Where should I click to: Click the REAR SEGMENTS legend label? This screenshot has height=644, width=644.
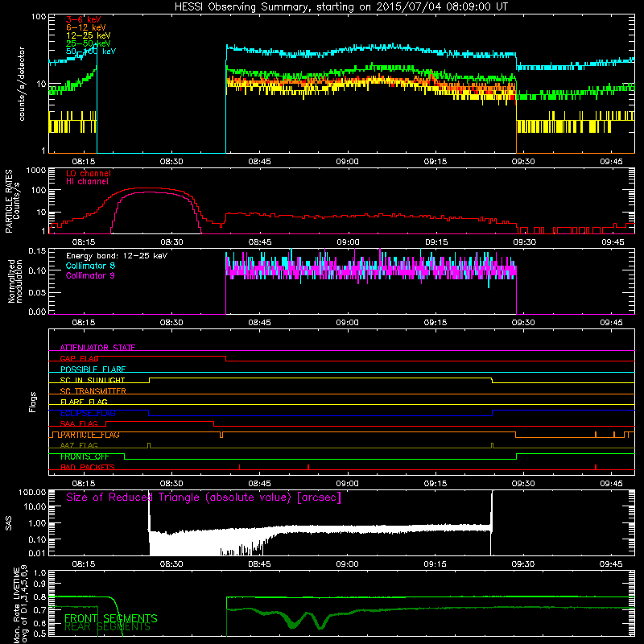click(x=108, y=626)
